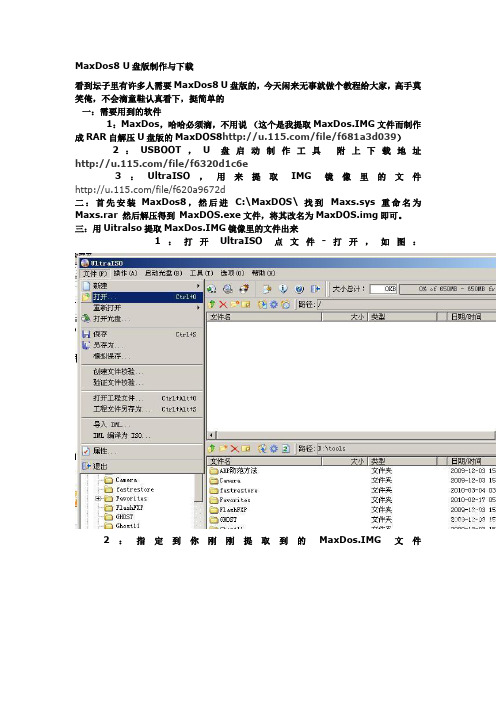Screen dimensions: 496x702
Task: Open the 工具(T) menu
Action: tap(201, 273)
